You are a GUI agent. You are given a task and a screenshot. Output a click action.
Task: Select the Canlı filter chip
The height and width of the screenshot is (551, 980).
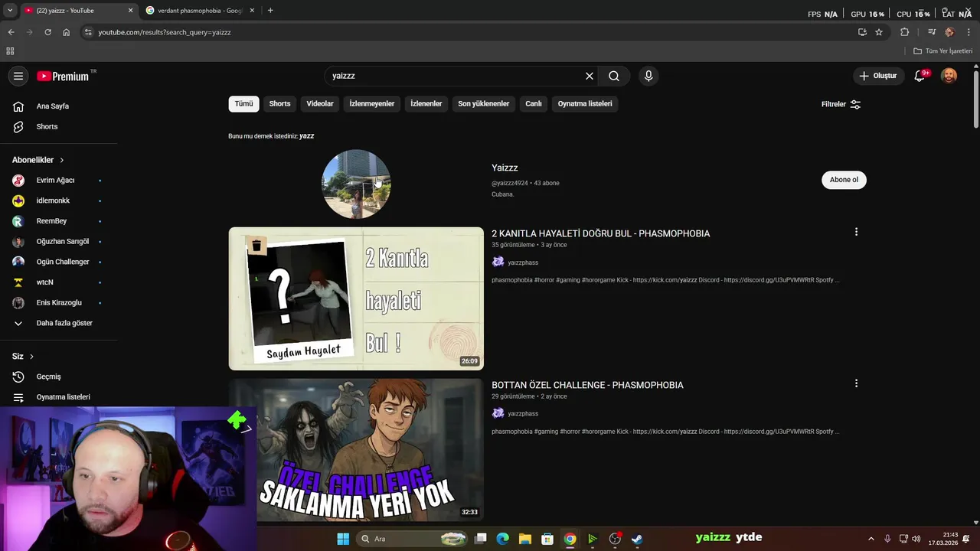(x=534, y=104)
